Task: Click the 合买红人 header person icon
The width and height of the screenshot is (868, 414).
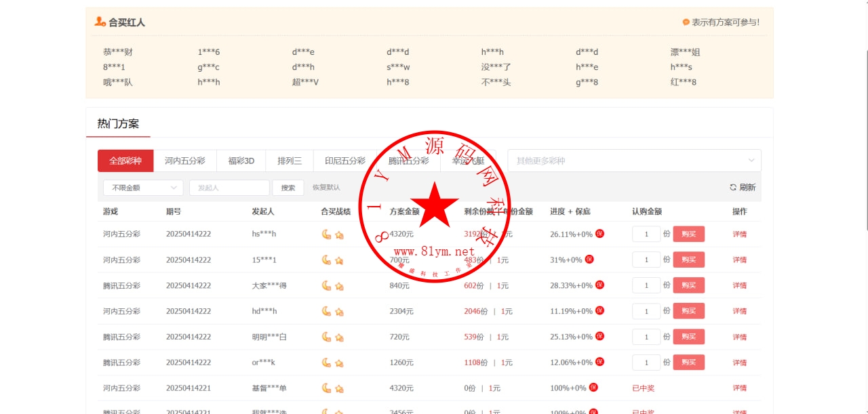Action: click(x=100, y=22)
